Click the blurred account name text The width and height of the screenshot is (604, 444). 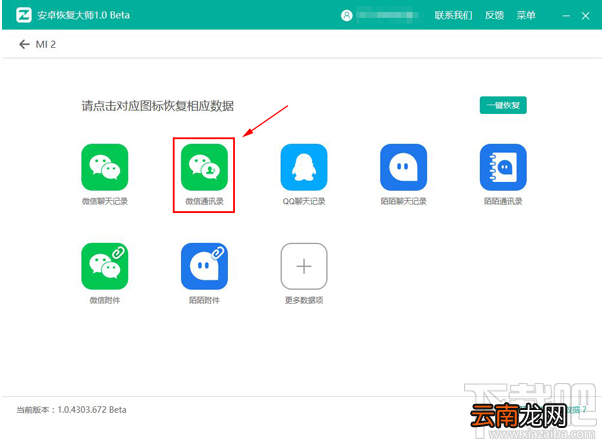pyautogui.click(x=388, y=15)
